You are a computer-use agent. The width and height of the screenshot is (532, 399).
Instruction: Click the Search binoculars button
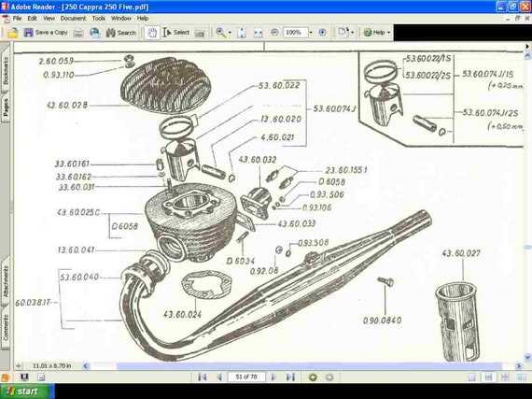[120, 33]
